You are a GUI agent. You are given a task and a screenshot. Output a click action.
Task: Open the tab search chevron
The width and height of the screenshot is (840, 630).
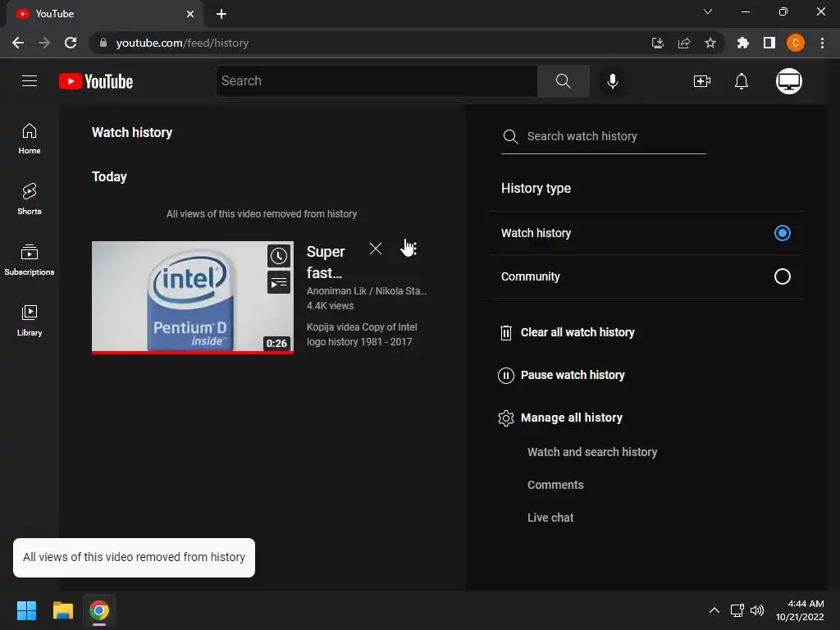click(708, 11)
